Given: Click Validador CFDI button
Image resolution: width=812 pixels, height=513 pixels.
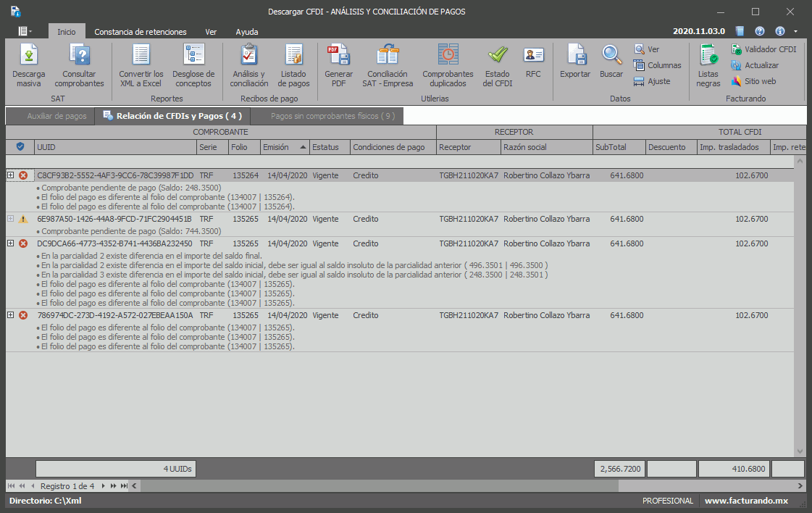Looking at the screenshot, I should 764,49.
